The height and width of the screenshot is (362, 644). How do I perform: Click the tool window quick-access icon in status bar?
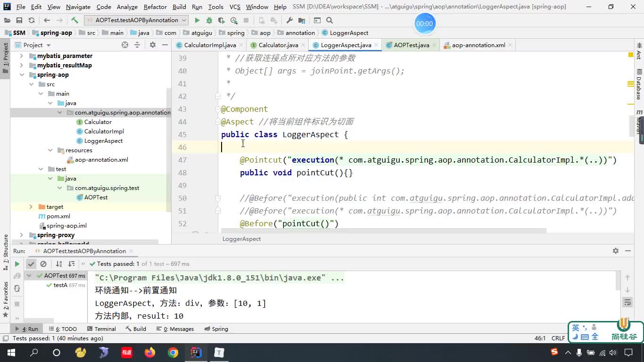[5, 338]
